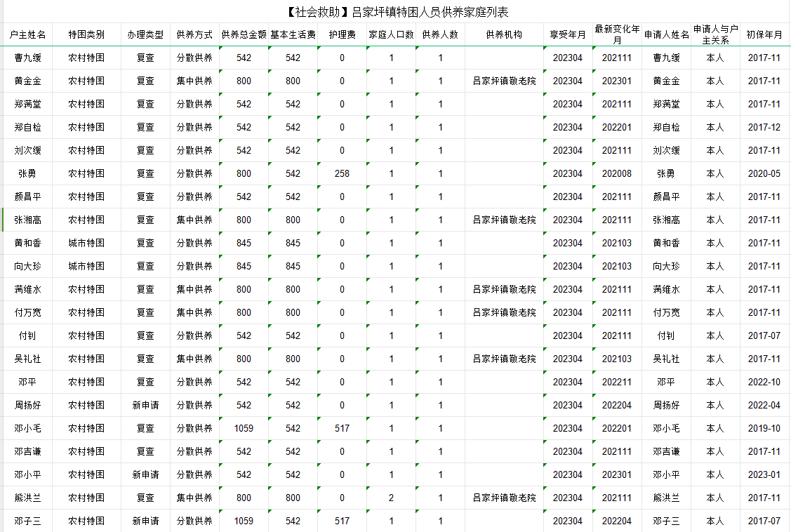The image size is (791, 532).
Task: Select the 最新变化年月 cell 202008
Action: (x=616, y=173)
